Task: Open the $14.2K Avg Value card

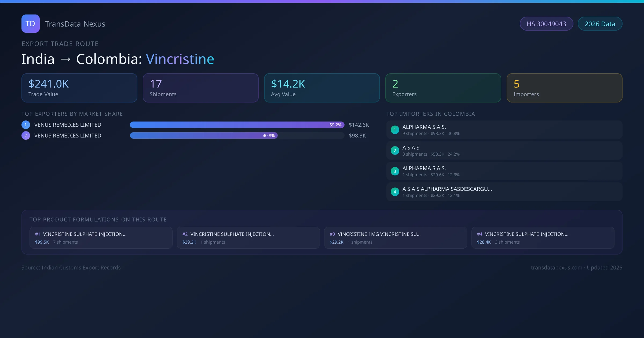Action: click(322, 88)
